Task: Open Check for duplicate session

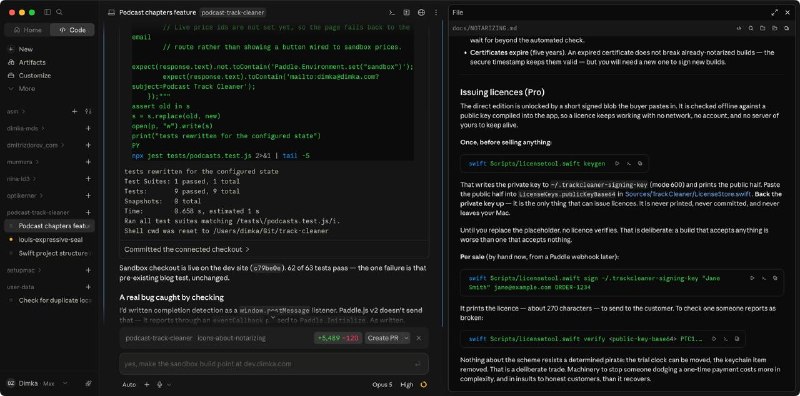Action: (49, 300)
